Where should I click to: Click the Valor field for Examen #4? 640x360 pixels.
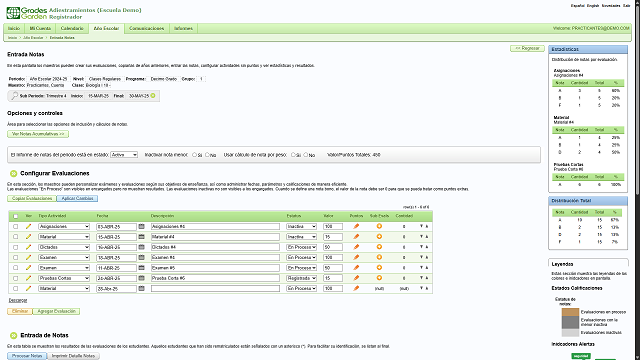pyautogui.click(x=333, y=258)
